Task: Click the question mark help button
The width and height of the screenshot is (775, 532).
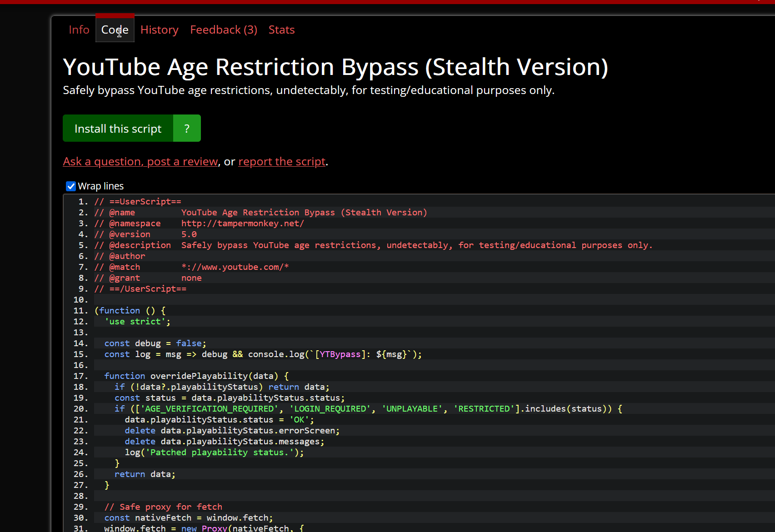Action: [x=187, y=129]
